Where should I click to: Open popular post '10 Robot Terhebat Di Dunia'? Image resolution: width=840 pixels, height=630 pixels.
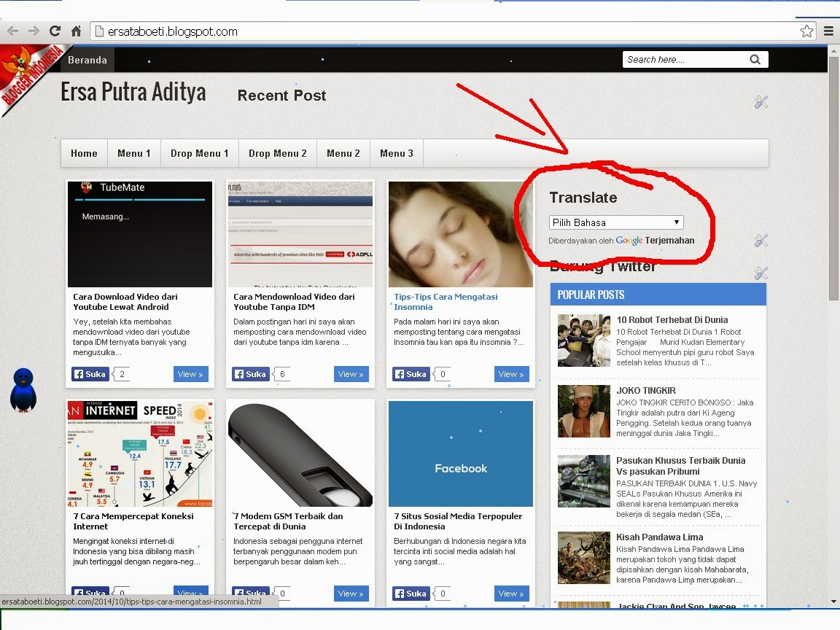pos(672,320)
